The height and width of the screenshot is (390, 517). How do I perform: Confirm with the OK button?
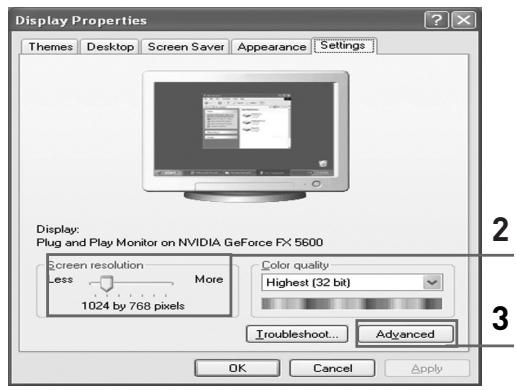click(x=237, y=368)
